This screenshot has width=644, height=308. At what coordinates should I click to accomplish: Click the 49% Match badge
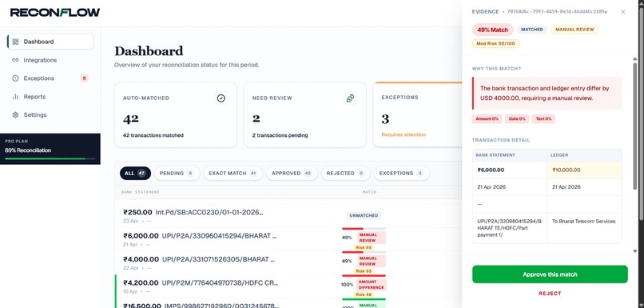point(492,30)
